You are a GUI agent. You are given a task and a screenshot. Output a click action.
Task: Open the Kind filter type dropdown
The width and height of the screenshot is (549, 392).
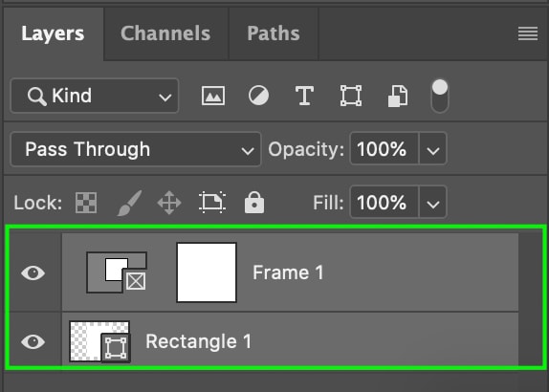[x=95, y=96]
